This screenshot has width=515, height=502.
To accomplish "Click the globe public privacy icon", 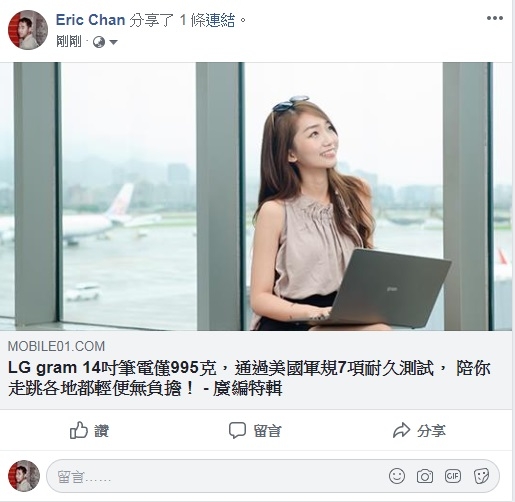I will pos(99,42).
